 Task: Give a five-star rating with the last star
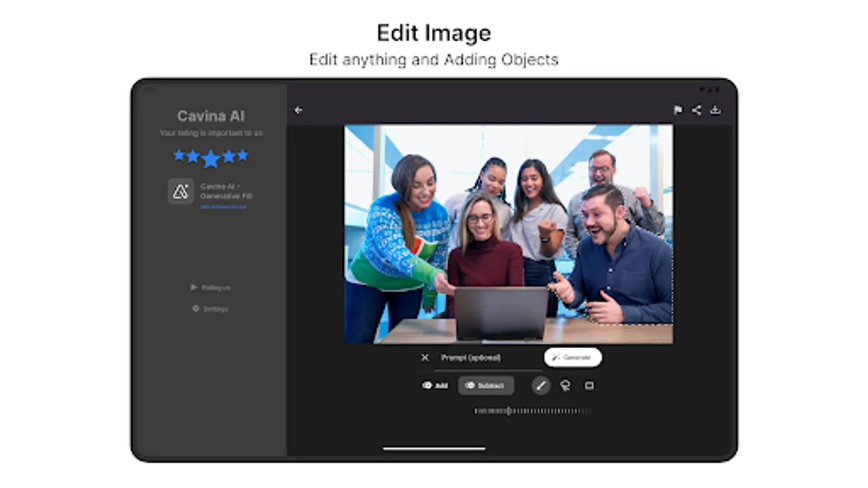pyautogui.click(x=242, y=156)
